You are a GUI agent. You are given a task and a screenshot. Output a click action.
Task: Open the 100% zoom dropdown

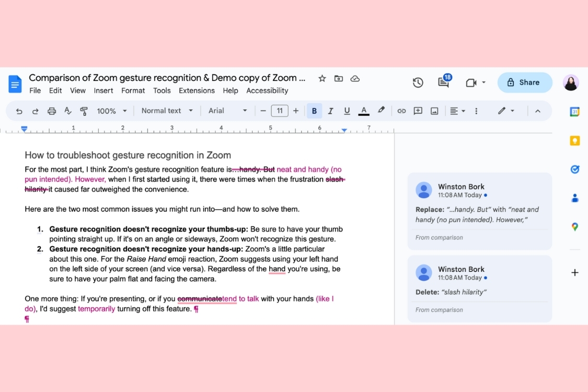coord(112,111)
